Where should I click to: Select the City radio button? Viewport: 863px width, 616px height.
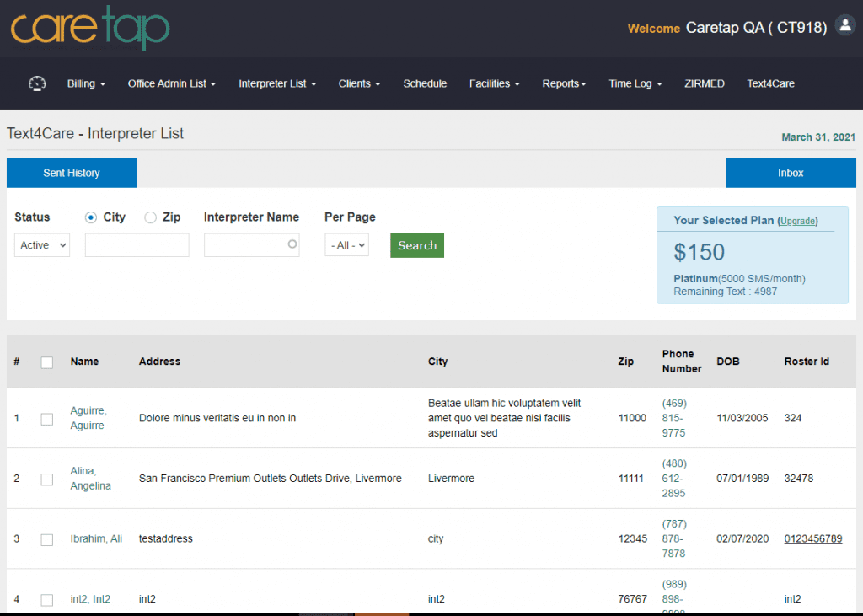click(x=91, y=217)
